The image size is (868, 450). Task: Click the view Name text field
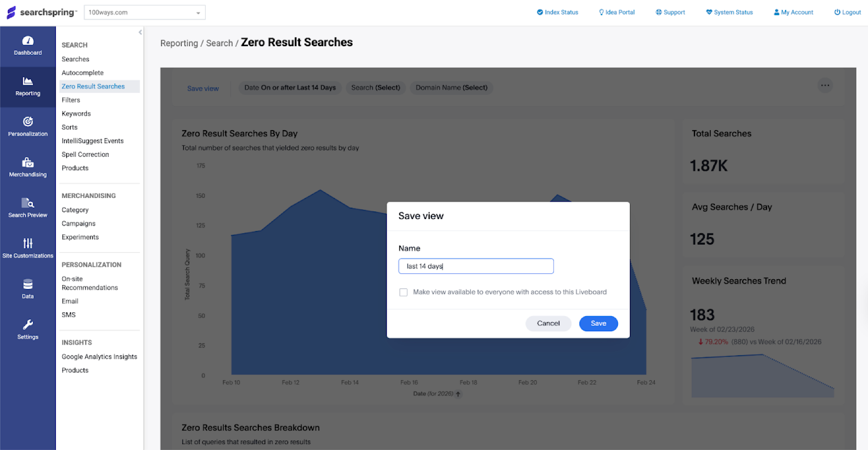coord(476,266)
